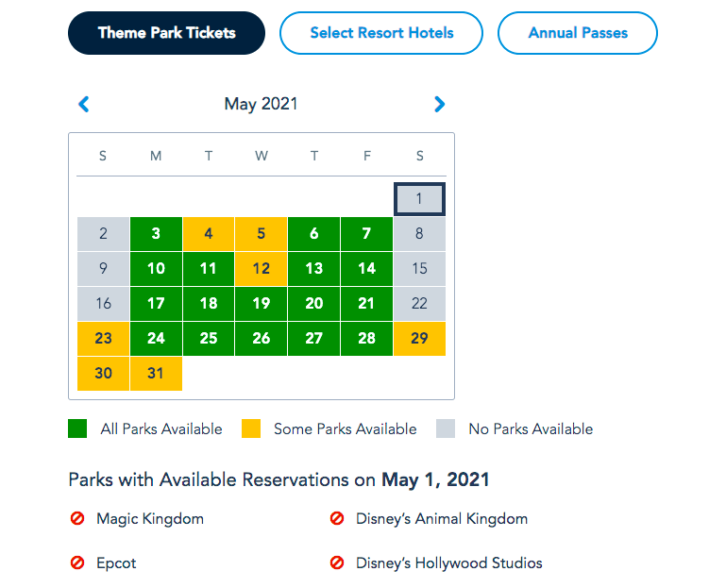Open the Theme Park Tickets tab

click(x=167, y=33)
